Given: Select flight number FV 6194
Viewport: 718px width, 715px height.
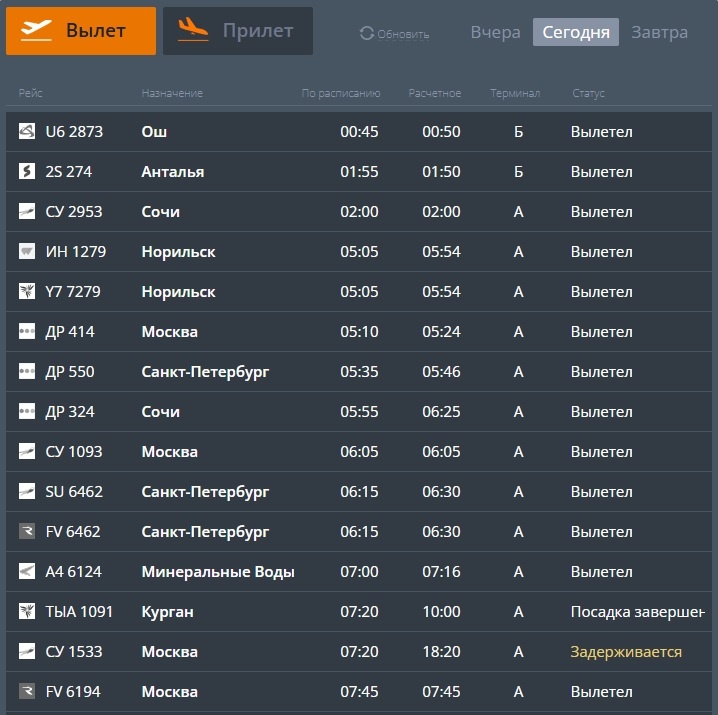Looking at the screenshot, I should [x=73, y=692].
